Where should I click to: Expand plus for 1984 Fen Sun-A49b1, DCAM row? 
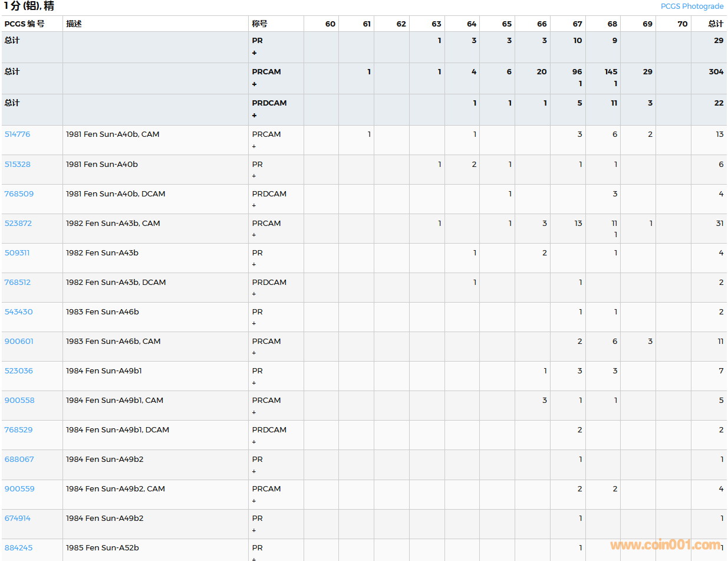coord(254,442)
